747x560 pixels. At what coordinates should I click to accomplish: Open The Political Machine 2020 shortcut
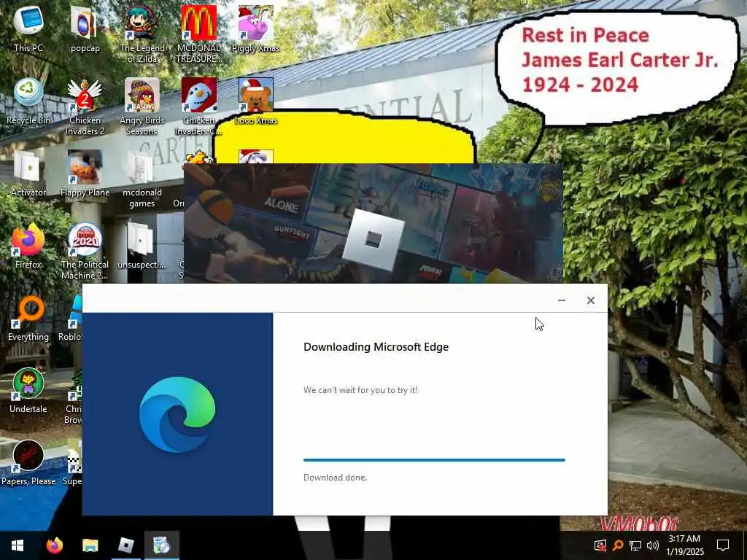click(x=85, y=251)
